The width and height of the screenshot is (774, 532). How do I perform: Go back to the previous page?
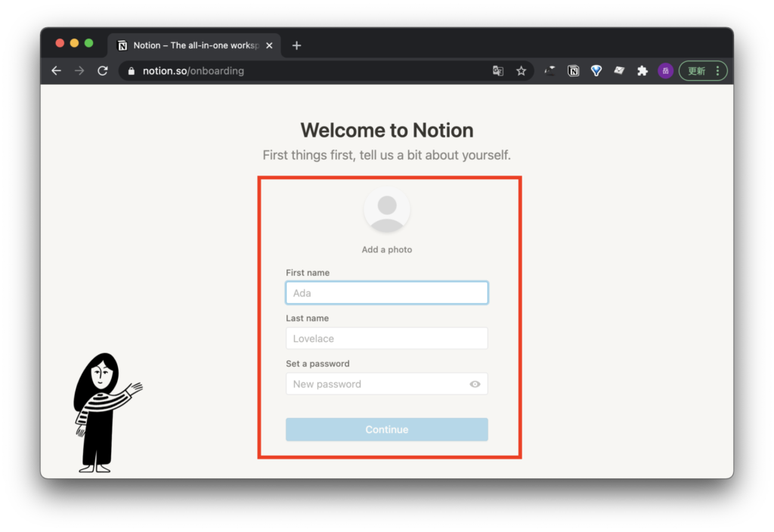point(56,70)
